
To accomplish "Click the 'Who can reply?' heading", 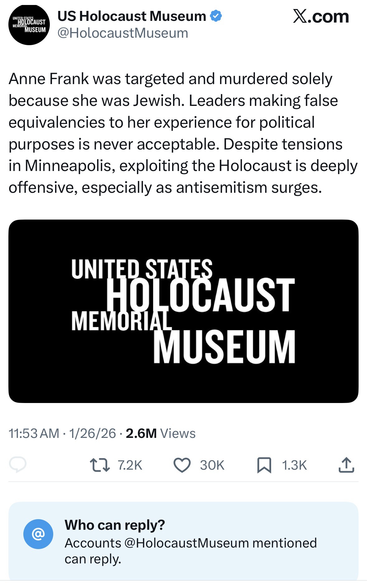I will 115,525.
